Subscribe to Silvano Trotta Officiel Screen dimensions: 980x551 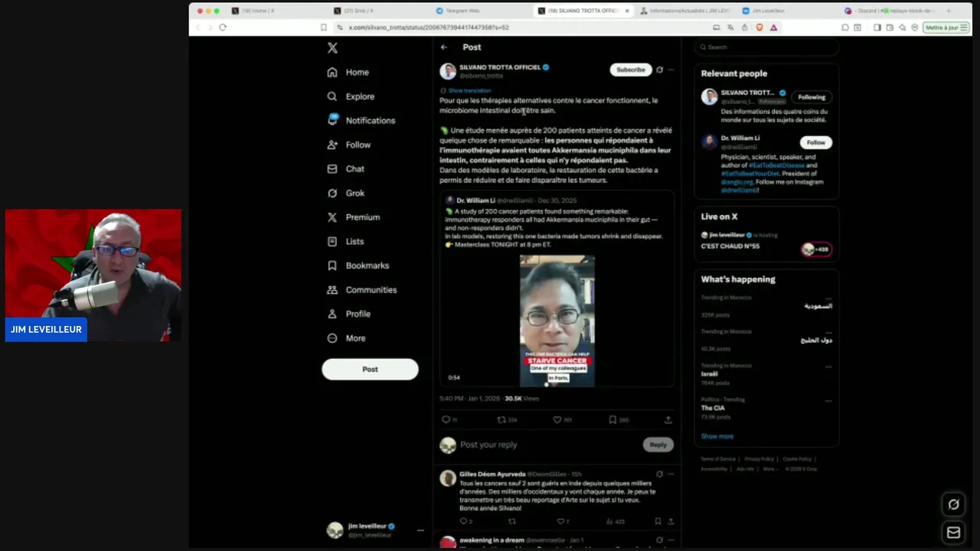coord(631,70)
